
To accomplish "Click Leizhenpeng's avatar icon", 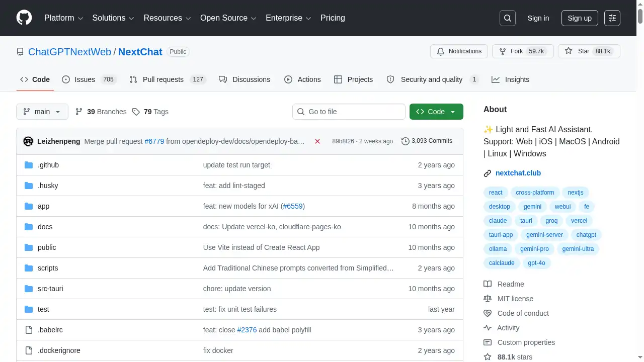I will (x=28, y=141).
